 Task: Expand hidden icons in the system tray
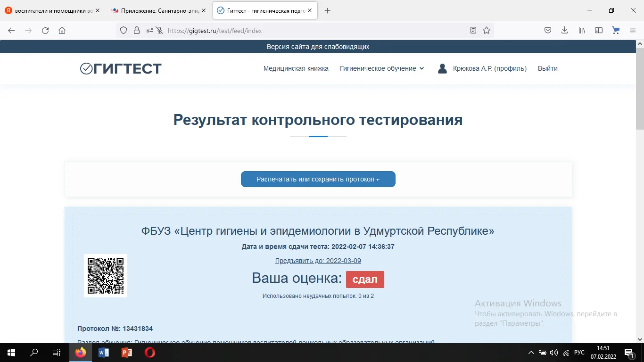tap(531, 352)
